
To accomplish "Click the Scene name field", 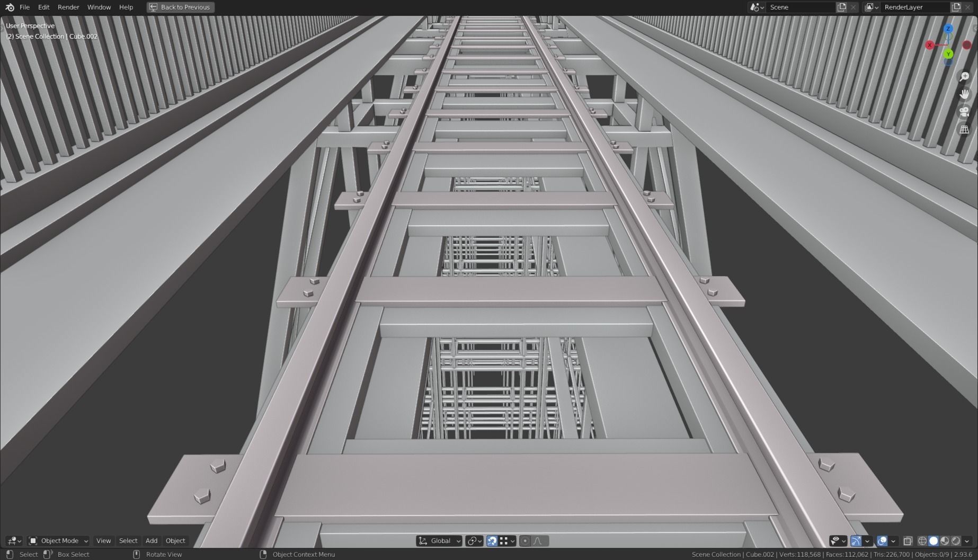I will point(800,7).
